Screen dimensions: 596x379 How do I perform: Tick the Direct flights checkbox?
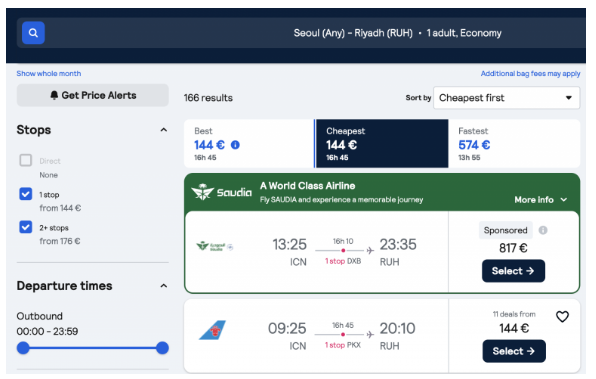pyautogui.click(x=26, y=160)
